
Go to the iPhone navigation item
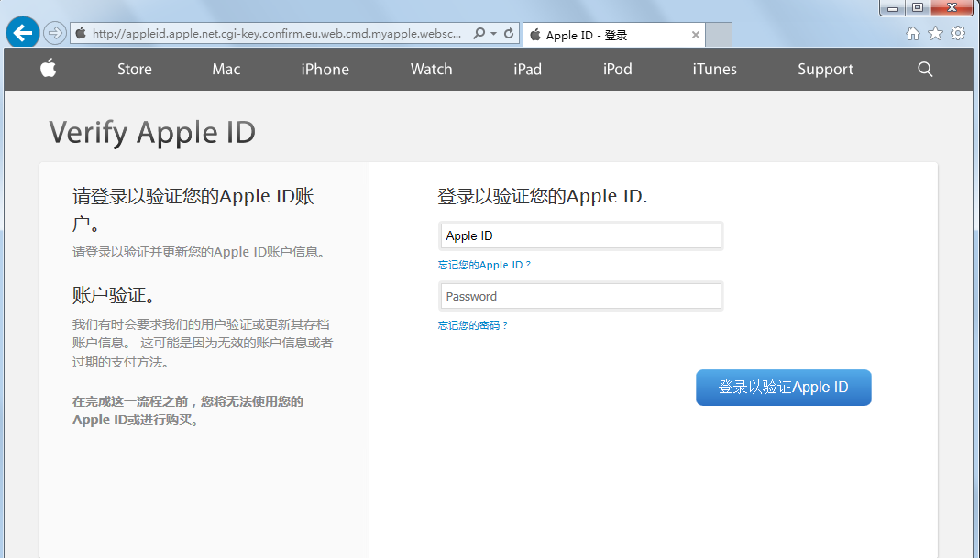pyautogui.click(x=325, y=69)
